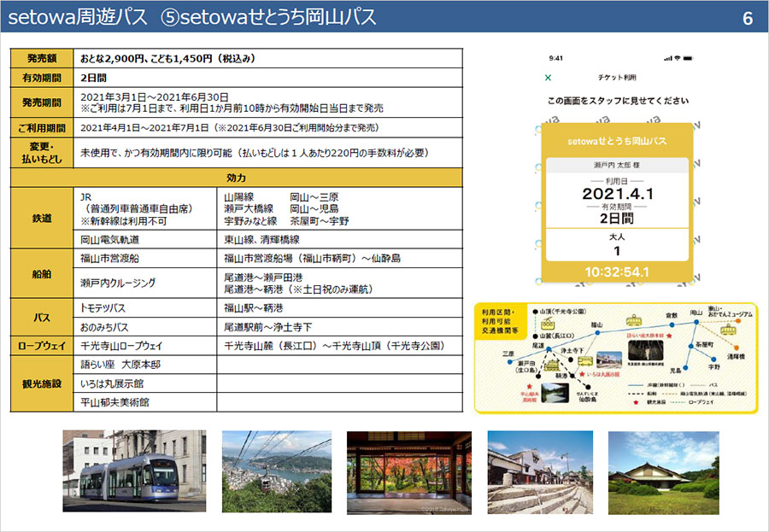
Task: Click the ship icon below 尾道 on the map
Action: pyautogui.click(x=552, y=365)
